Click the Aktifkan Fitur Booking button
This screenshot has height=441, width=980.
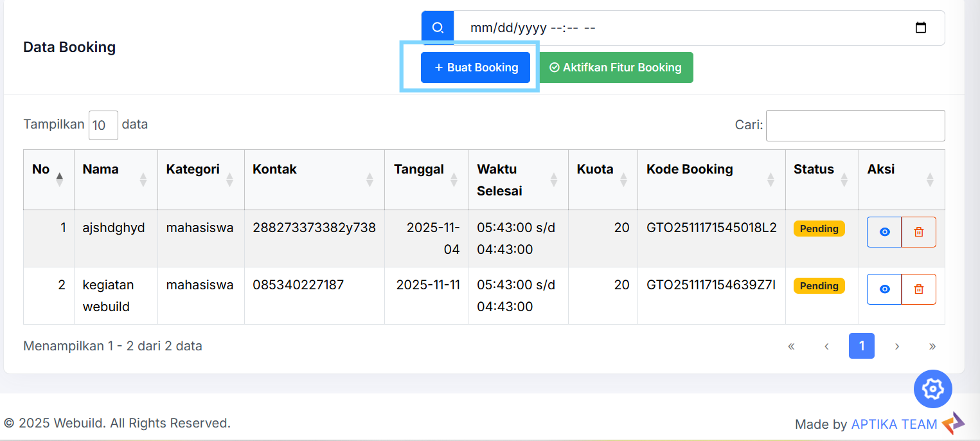616,67
